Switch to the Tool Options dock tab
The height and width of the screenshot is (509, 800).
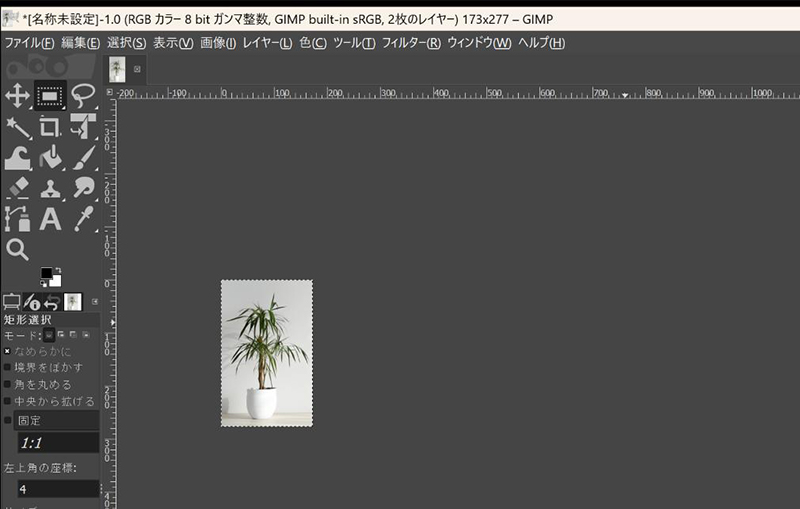11,302
